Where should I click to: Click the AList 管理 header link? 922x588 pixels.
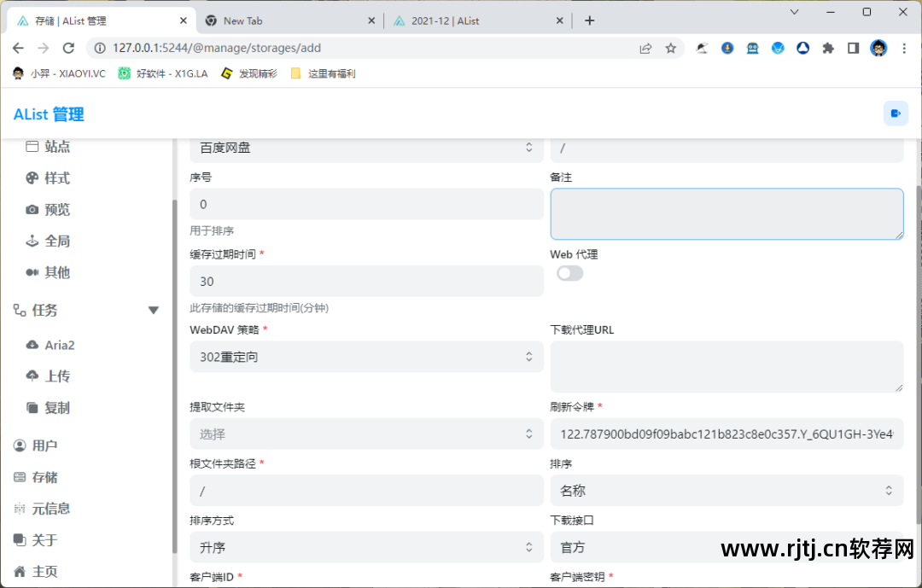click(48, 114)
